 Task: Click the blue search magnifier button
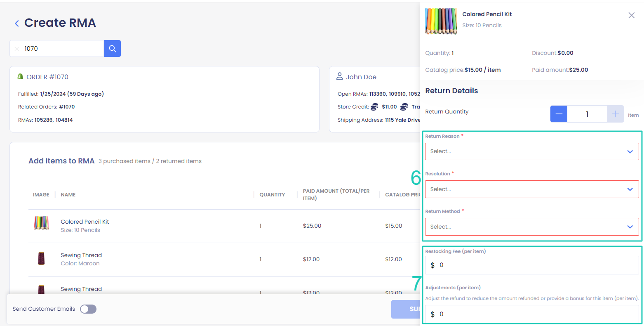[112, 49]
